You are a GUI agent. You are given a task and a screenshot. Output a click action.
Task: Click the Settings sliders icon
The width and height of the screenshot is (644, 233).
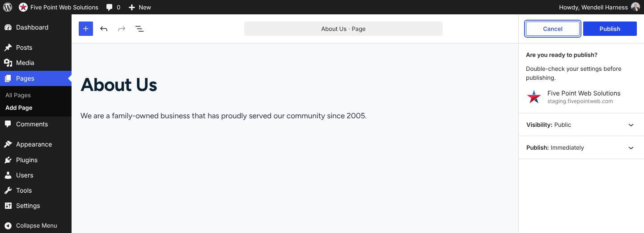pos(8,206)
